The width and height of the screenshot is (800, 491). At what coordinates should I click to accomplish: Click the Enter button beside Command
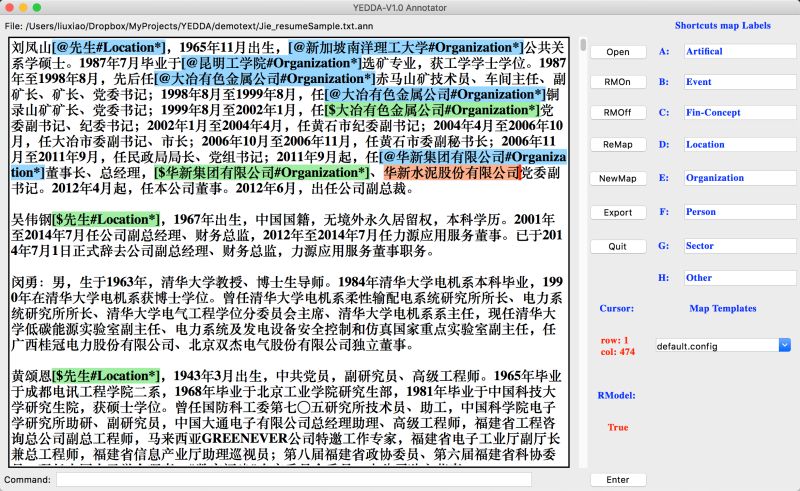coord(618,479)
